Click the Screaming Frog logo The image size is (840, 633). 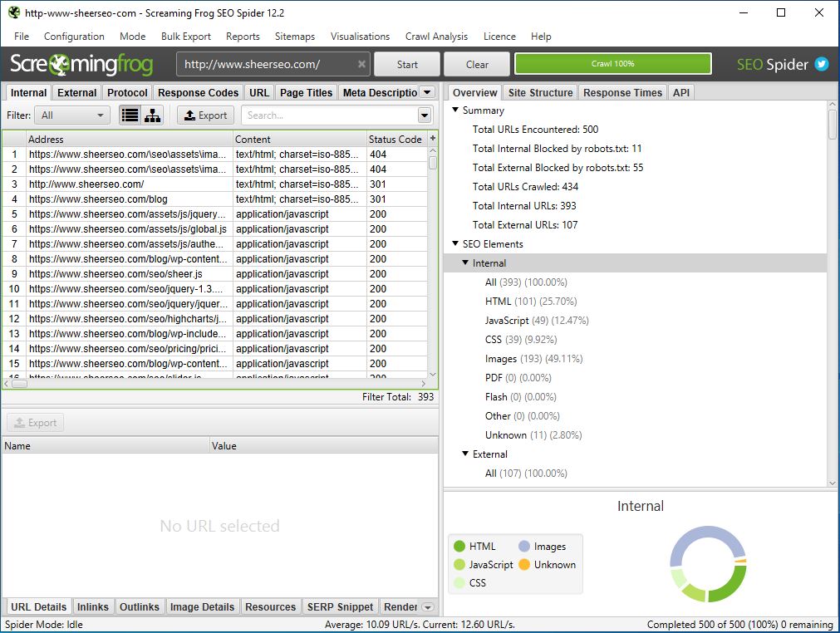(x=81, y=64)
